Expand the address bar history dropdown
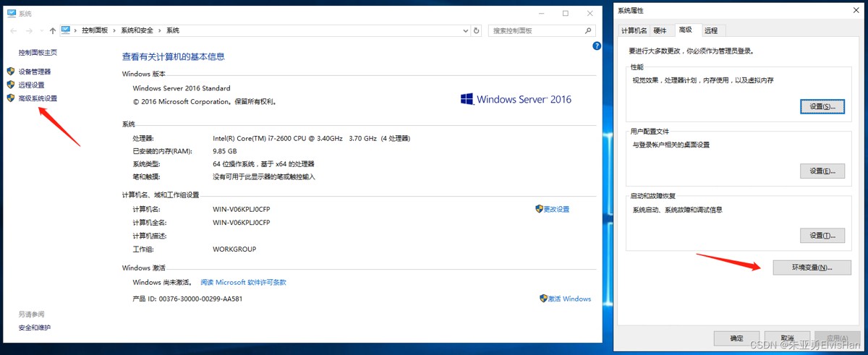This screenshot has width=868, height=355. [466, 30]
